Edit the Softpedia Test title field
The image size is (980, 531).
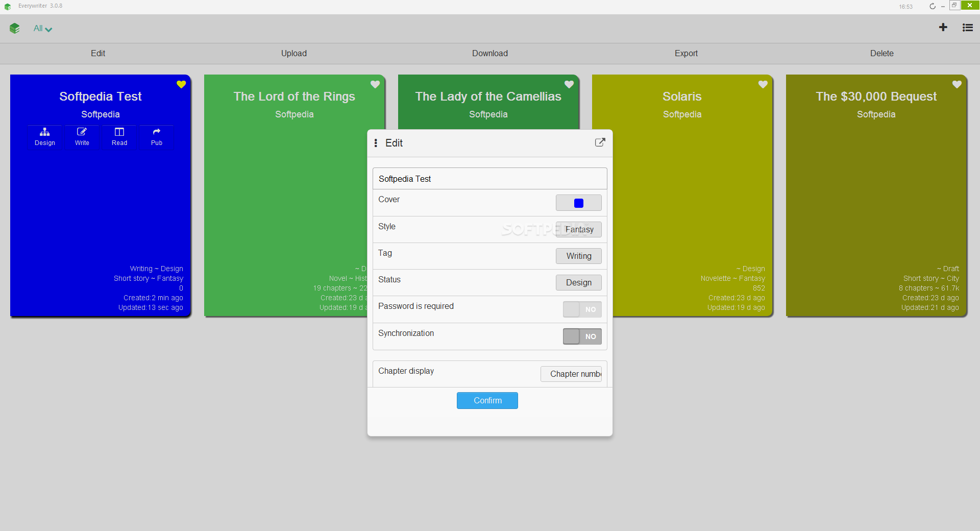(x=490, y=179)
